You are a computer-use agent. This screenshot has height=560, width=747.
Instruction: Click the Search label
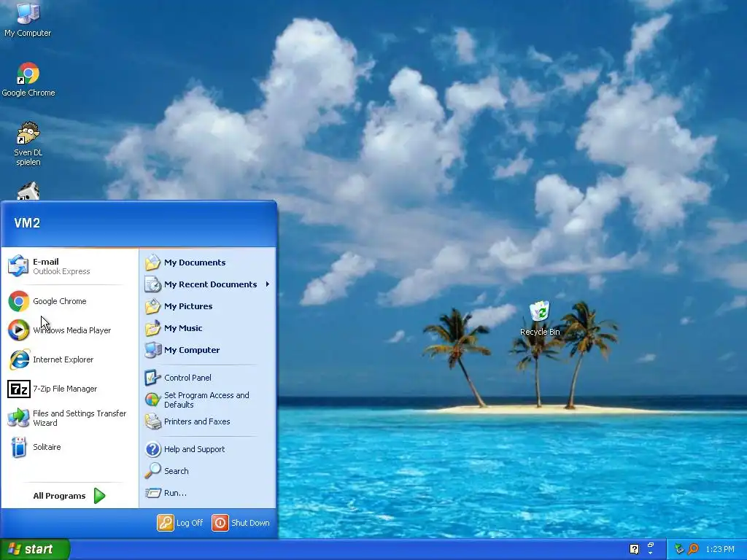tap(177, 471)
